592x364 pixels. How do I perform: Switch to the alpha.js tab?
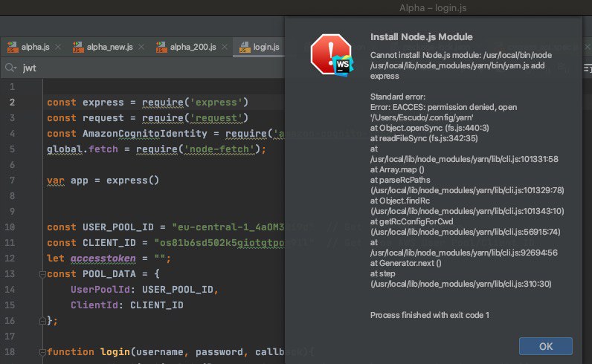point(35,47)
